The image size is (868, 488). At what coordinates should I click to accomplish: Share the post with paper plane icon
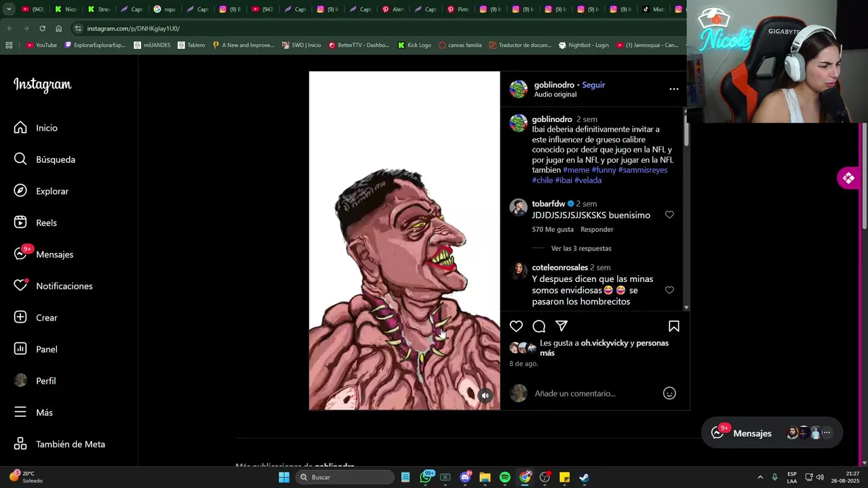(561, 326)
